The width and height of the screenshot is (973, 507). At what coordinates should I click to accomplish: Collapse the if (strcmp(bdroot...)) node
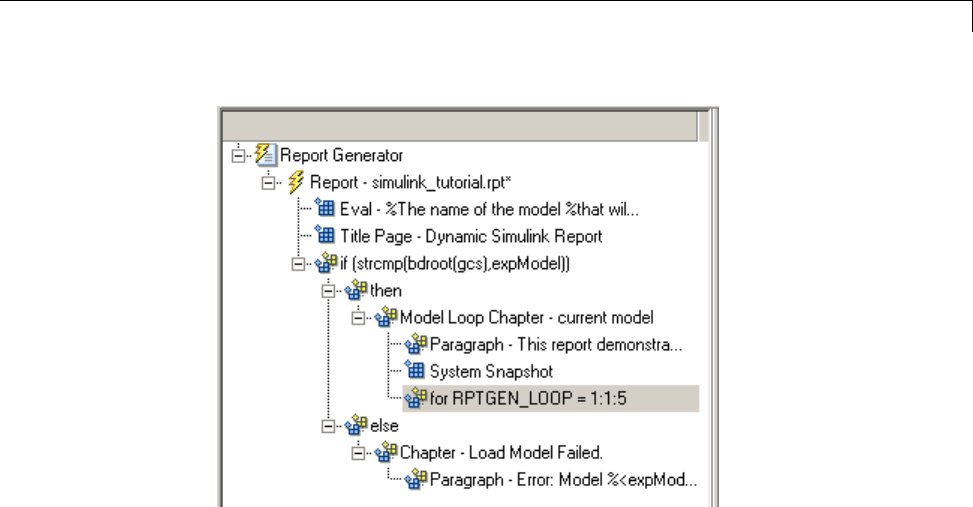tap(298, 264)
